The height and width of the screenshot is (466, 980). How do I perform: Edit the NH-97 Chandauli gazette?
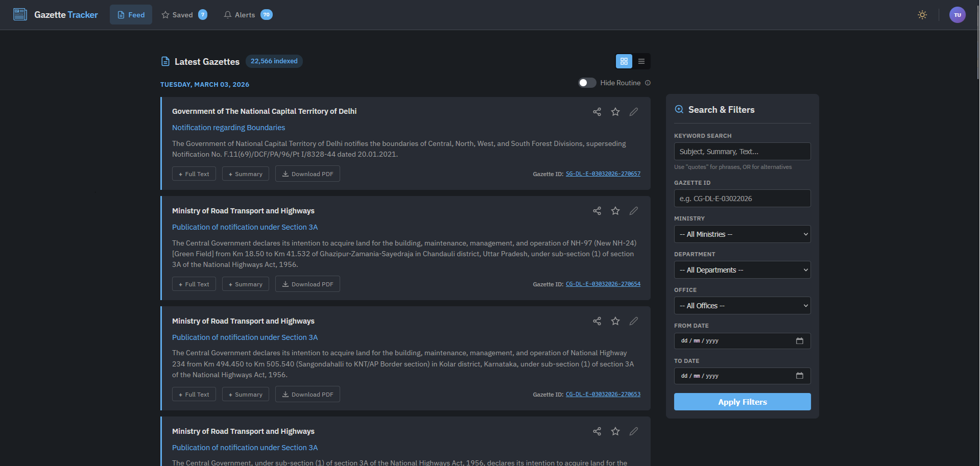click(634, 211)
